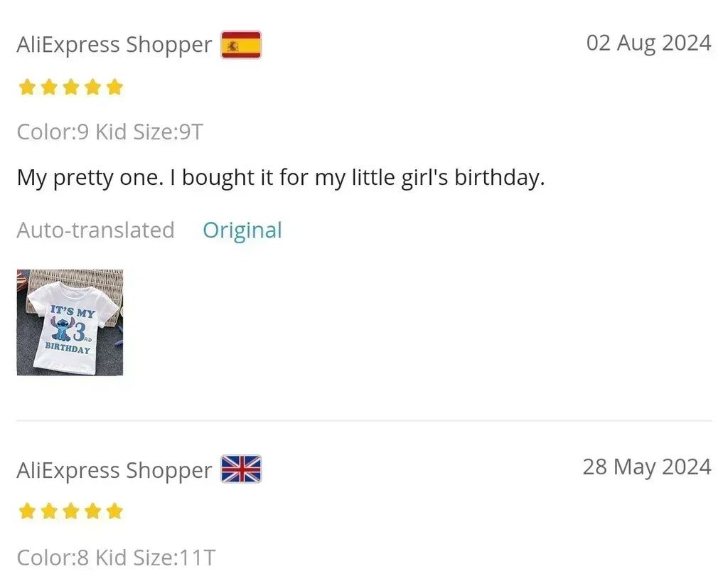The image size is (728, 586).
Task: Click the first star of the Spanish shopper's rating
Action: pos(27,87)
